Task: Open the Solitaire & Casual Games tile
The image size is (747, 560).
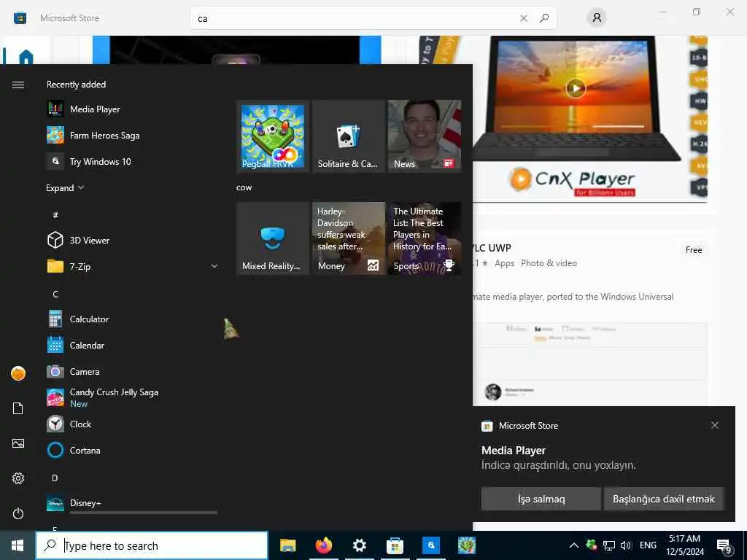Action: (348, 136)
